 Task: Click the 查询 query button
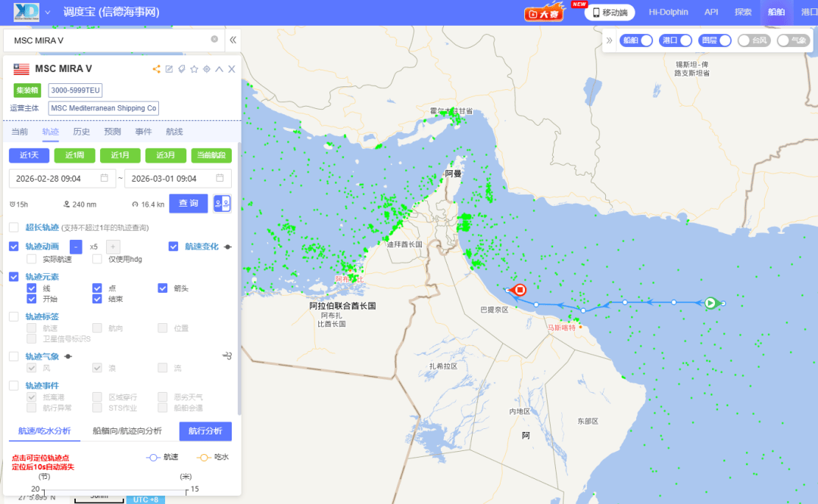click(189, 204)
